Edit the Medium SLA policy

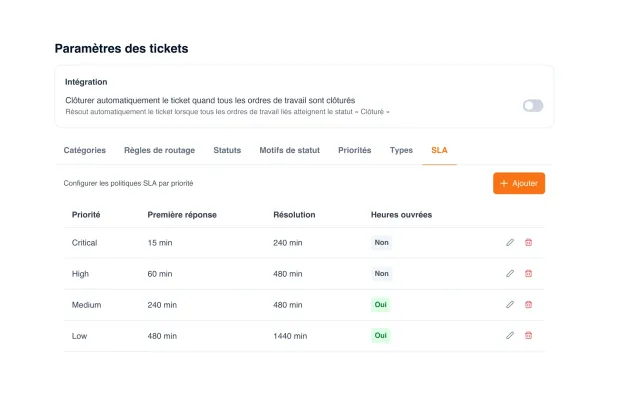coord(510,304)
